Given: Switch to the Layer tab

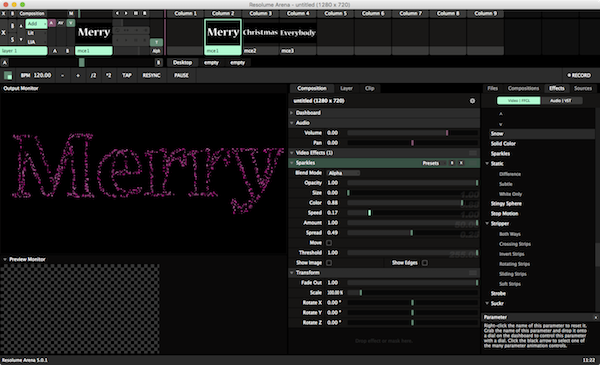Looking at the screenshot, I should point(346,88).
